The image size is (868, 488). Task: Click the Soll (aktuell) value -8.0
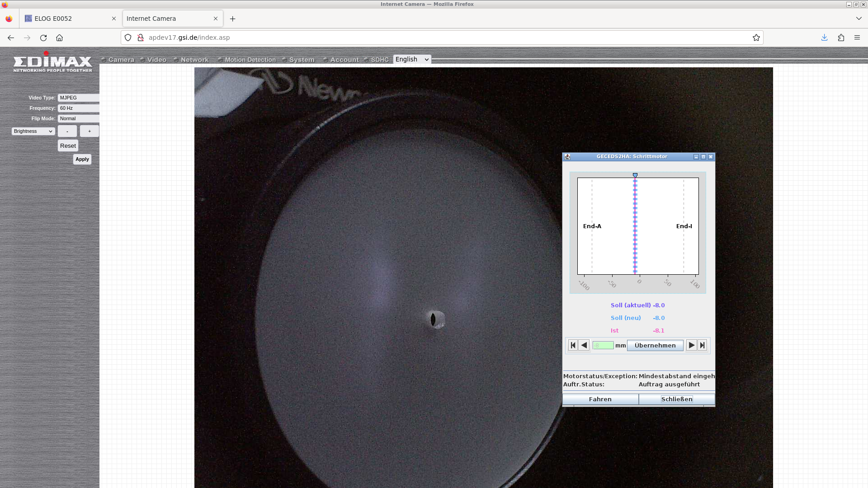click(659, 305)
